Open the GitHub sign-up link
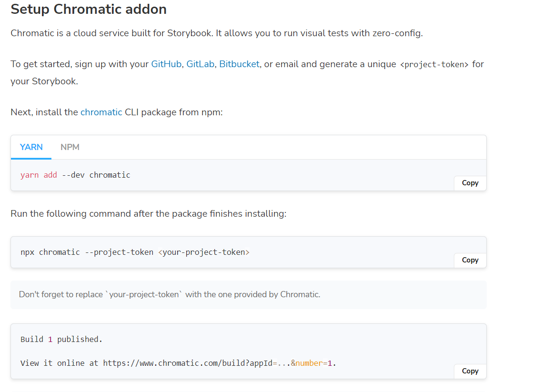Screen dimensions: 541x392 click(x=166, y=64)
